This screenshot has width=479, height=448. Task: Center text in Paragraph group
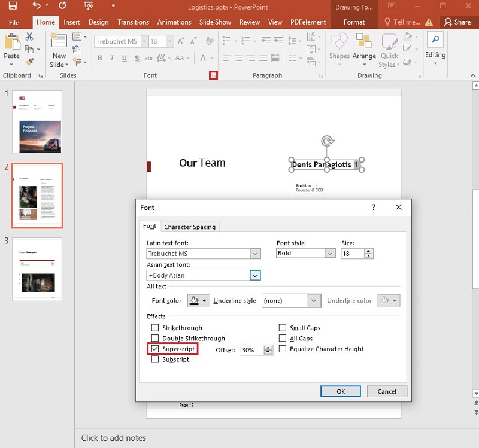tap(239, 58)
